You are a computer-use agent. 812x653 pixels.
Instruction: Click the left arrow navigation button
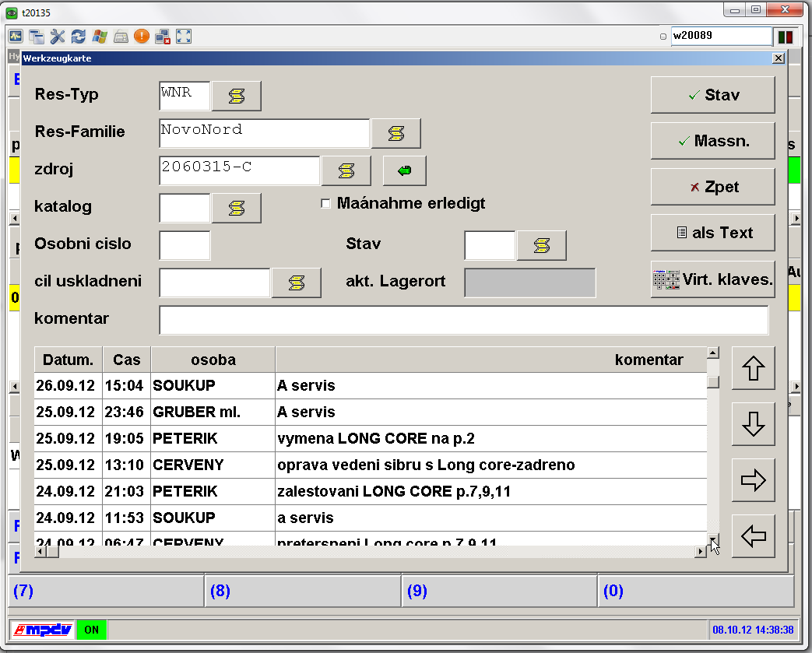click(x=754, y=536)
